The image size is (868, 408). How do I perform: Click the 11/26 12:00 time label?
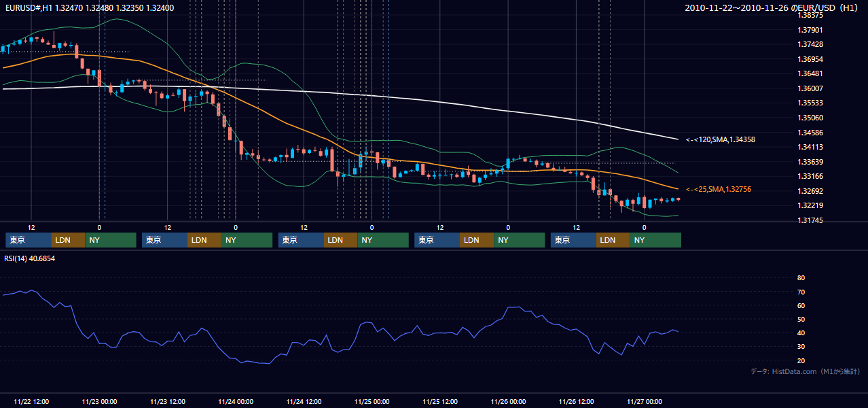[576, 401]
